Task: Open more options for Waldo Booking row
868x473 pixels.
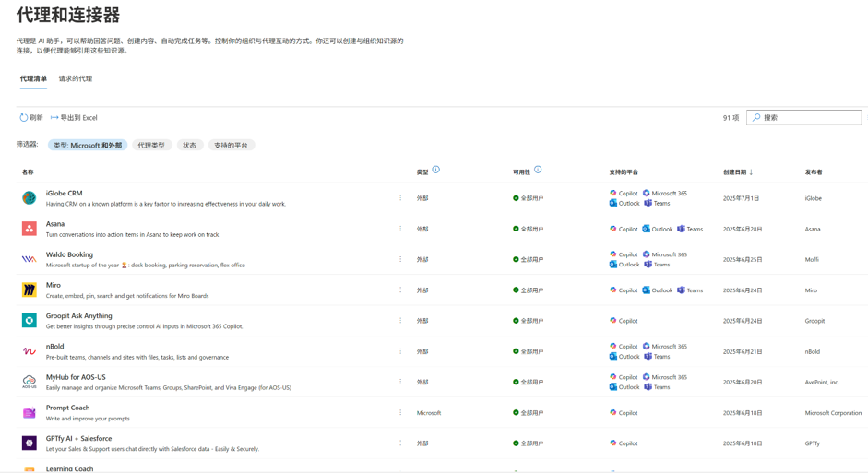Action: coord(400,259)
